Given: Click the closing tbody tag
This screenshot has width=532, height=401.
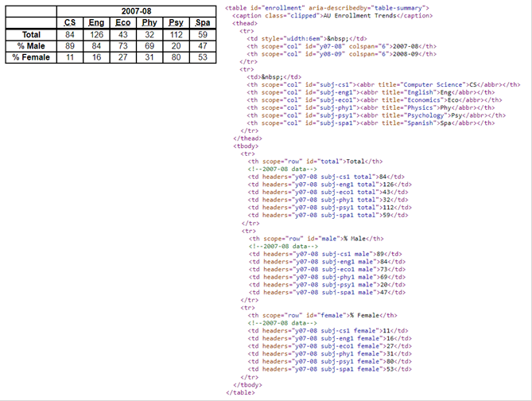Looking at the screenshot, I should (247, 385).
